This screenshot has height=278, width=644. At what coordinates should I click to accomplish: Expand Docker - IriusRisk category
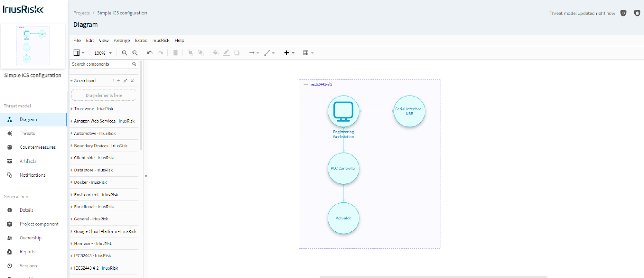[104, 182]
